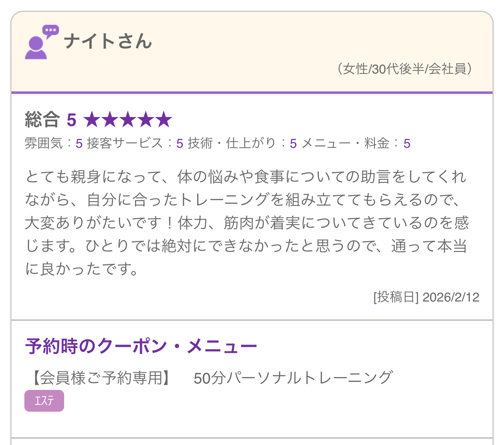Click the review body text paragraph

point(247,222)
